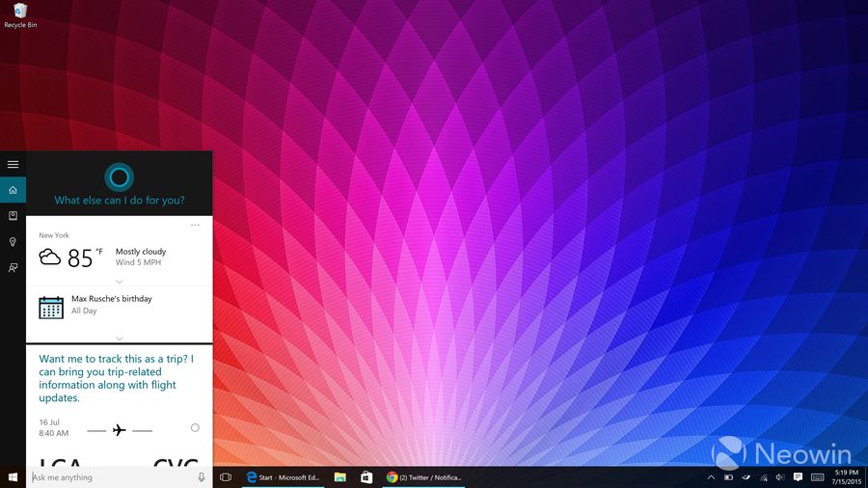Open Cortana Reminders lightbulb icon
Image resolution: width=868 pixels, height=488 pixels.
tap(13, 242)
